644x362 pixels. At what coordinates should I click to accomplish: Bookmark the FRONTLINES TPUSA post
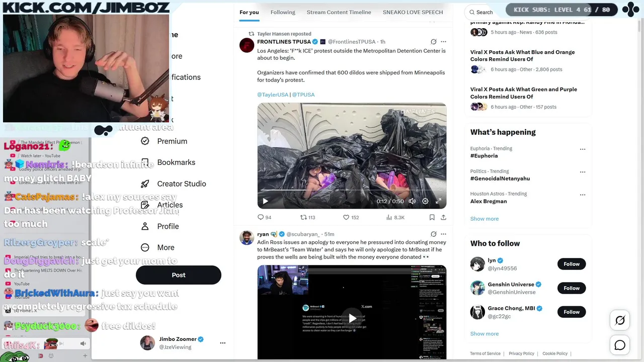click(x=432, y=217)
